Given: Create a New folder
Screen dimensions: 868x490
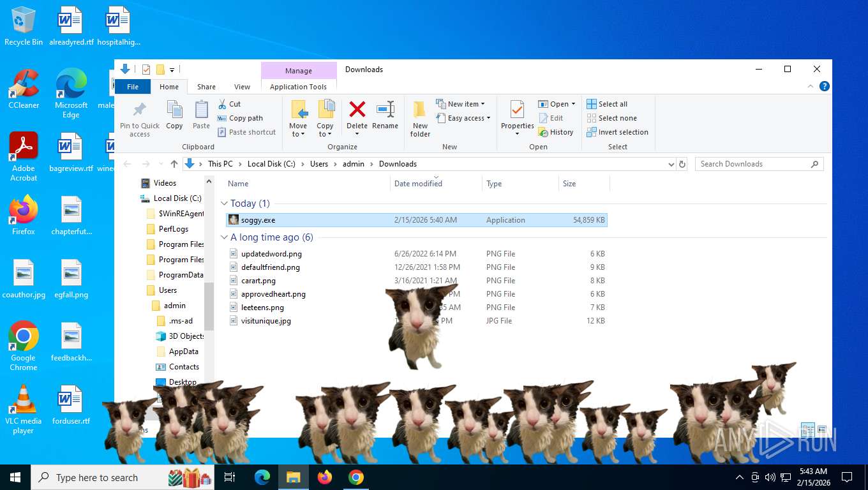Looking at the screenshot, I should click(420, 119).
